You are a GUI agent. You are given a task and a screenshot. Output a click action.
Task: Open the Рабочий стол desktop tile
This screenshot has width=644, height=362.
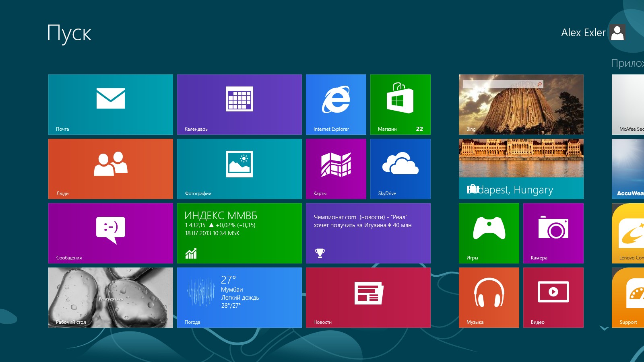(111, 298)
